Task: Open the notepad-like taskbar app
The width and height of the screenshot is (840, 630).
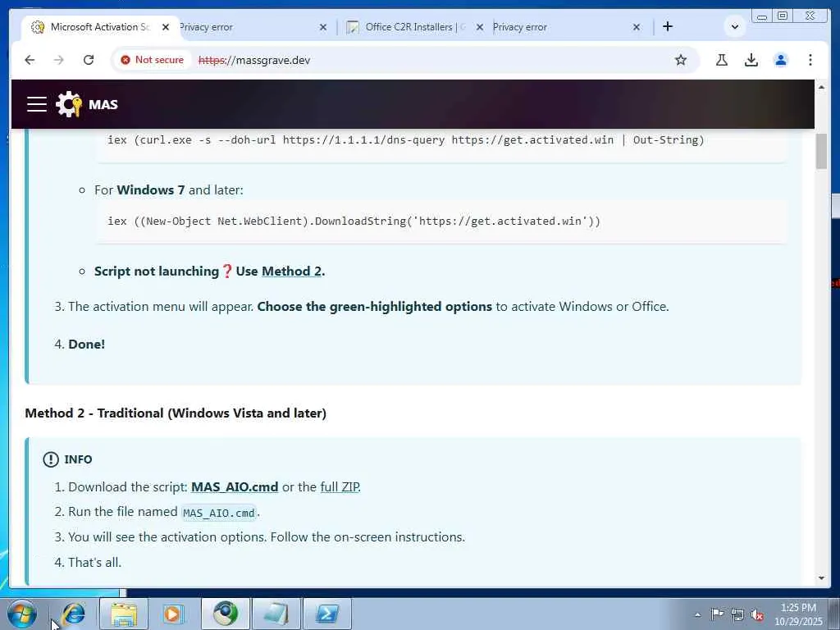Action: [x=276, y=614]
